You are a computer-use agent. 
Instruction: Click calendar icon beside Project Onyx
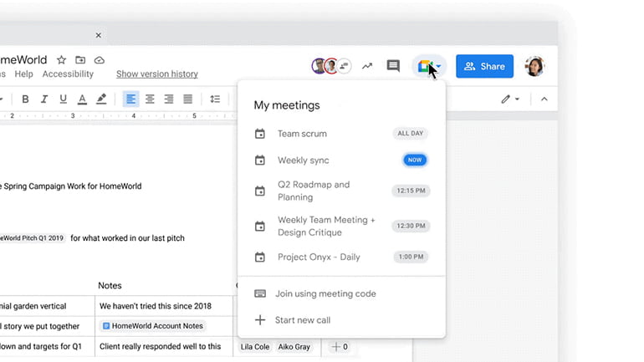coord(260,257)
